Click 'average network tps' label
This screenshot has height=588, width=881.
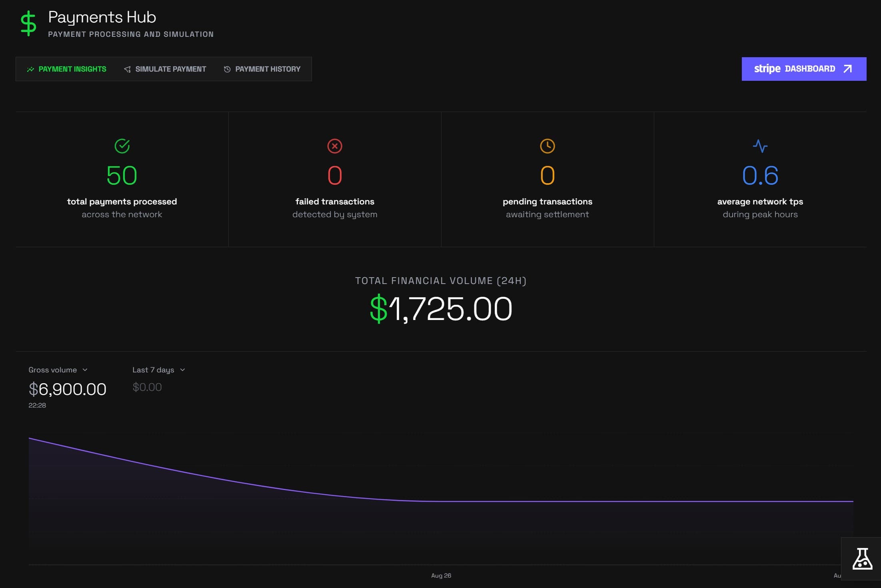click(x=760, y=202)
